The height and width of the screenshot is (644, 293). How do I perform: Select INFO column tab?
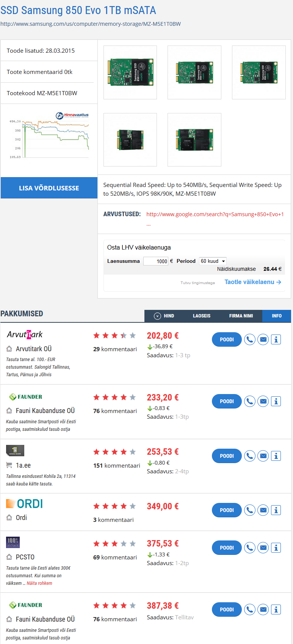[x=277, y=316]
